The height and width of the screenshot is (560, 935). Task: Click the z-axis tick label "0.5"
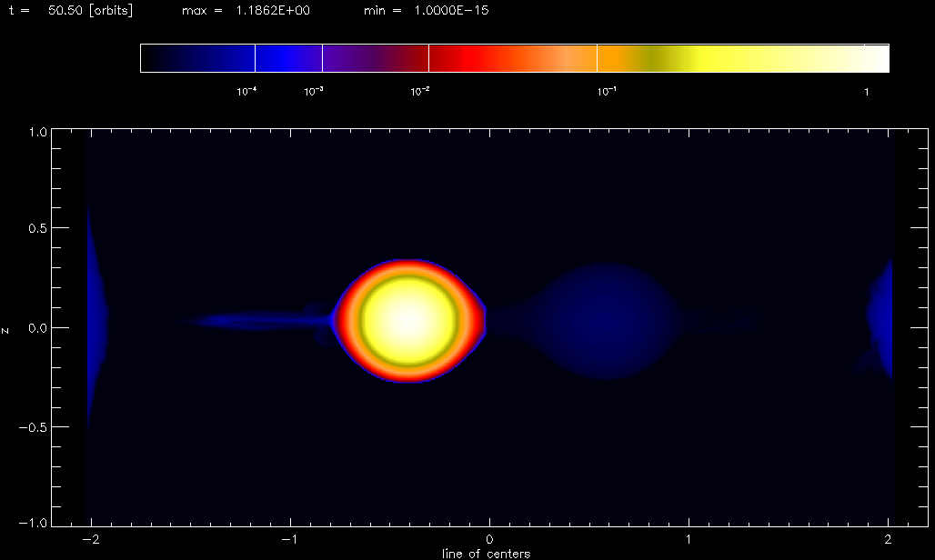[37, 228]
